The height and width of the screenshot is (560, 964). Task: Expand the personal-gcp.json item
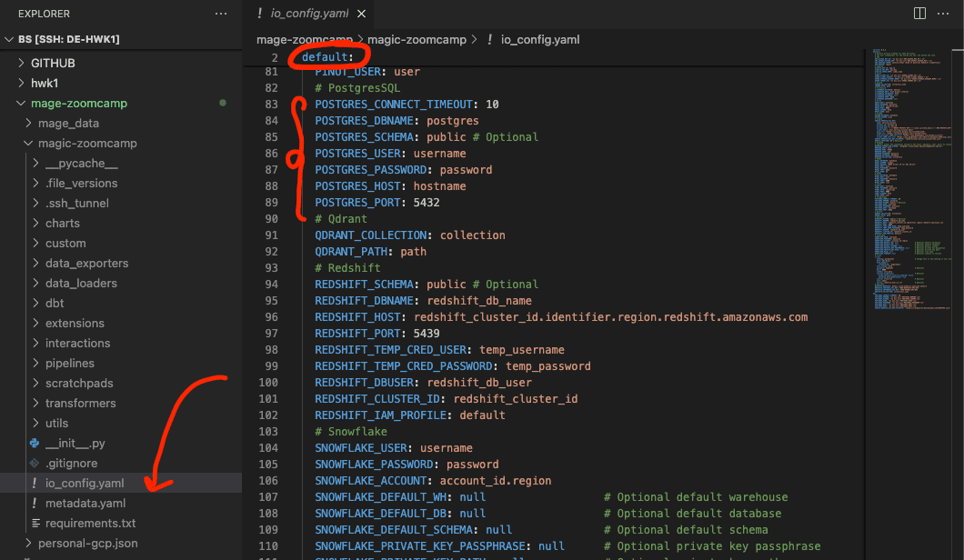28,543
